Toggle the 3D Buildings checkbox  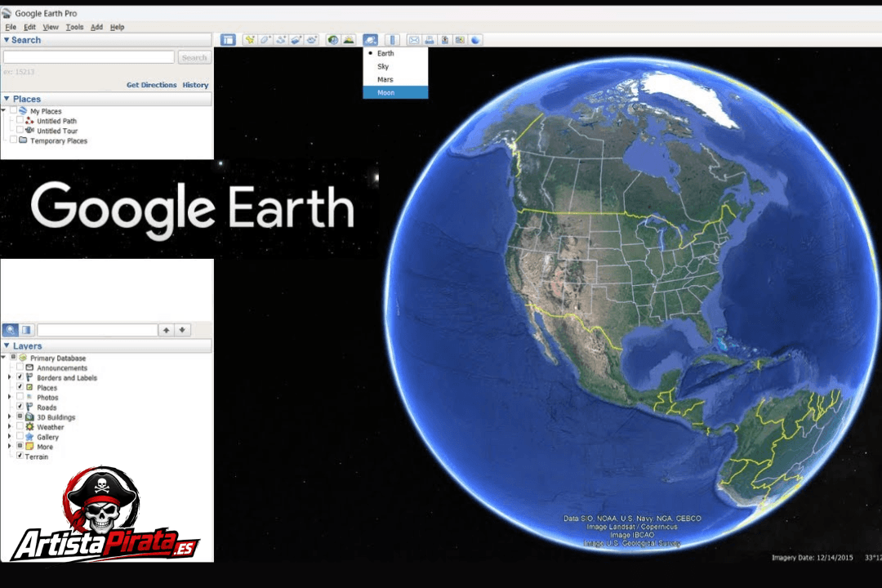[20, 416]
